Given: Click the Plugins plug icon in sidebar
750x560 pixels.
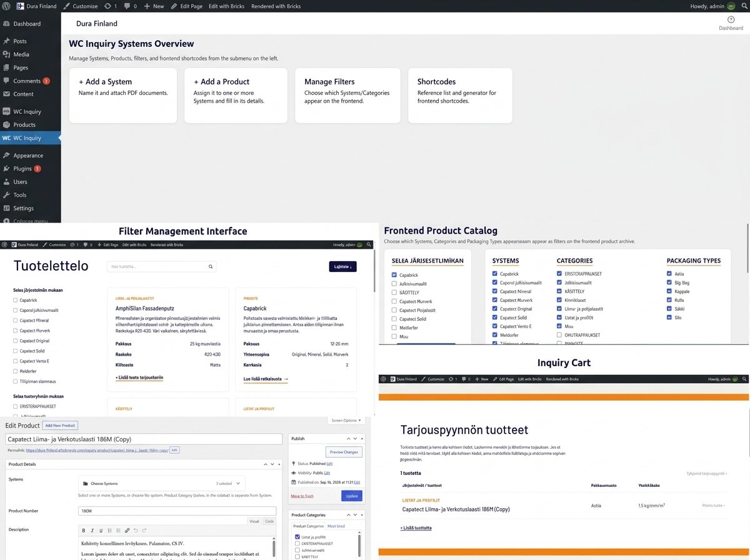Looking at the screenshot, I should point(6,169).
